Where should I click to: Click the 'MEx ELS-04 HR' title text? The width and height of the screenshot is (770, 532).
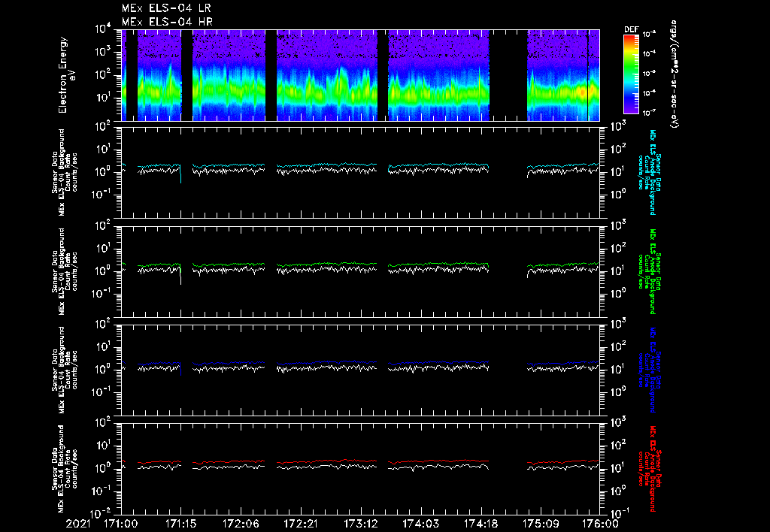[x=167, y=22]
